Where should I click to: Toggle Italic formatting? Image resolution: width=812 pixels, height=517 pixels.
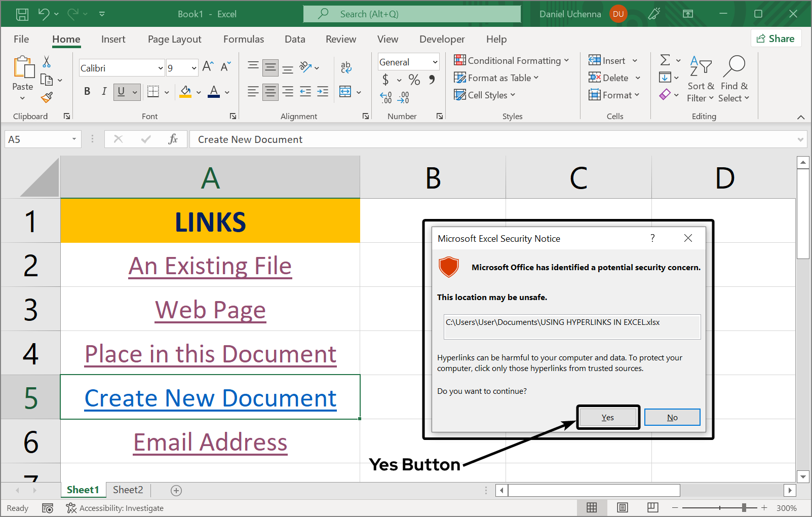(x=104, y=91)
